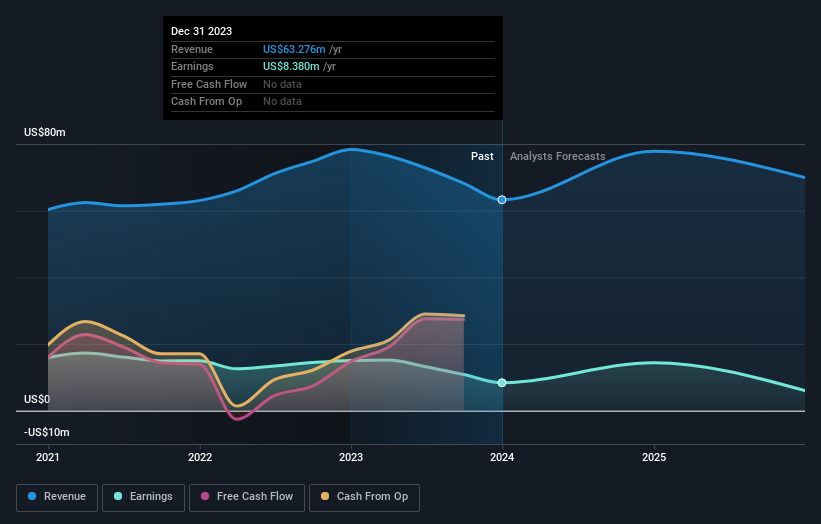Select the Revenue data point at 2024
821x524 pixels.
pos(502,200)
